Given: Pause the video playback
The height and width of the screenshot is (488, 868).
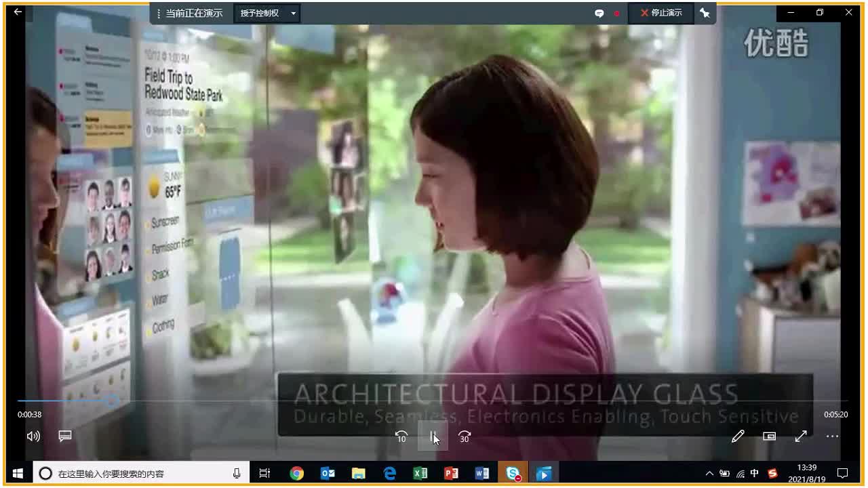Looking at the screenshot, I should tap(433, 437).
